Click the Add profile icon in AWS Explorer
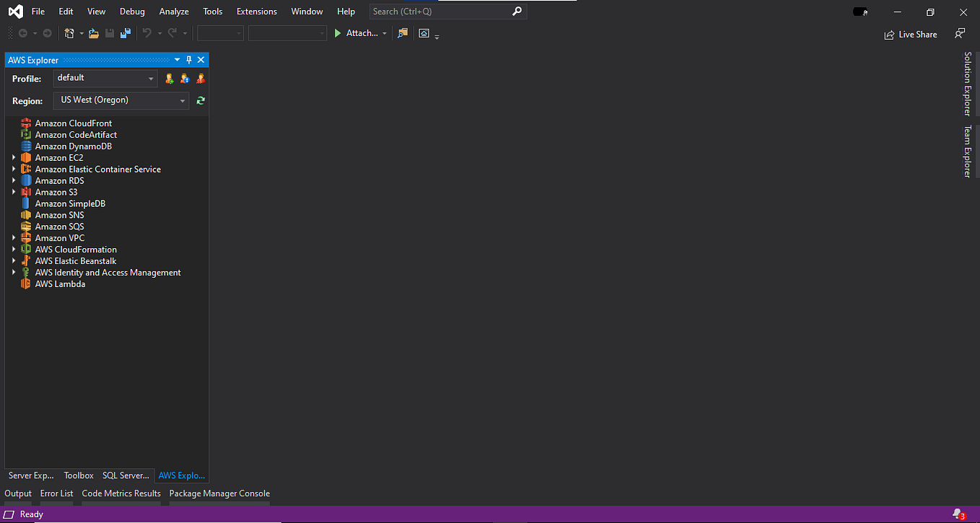The height and width of the screenshot is (523, 980). 169,78
